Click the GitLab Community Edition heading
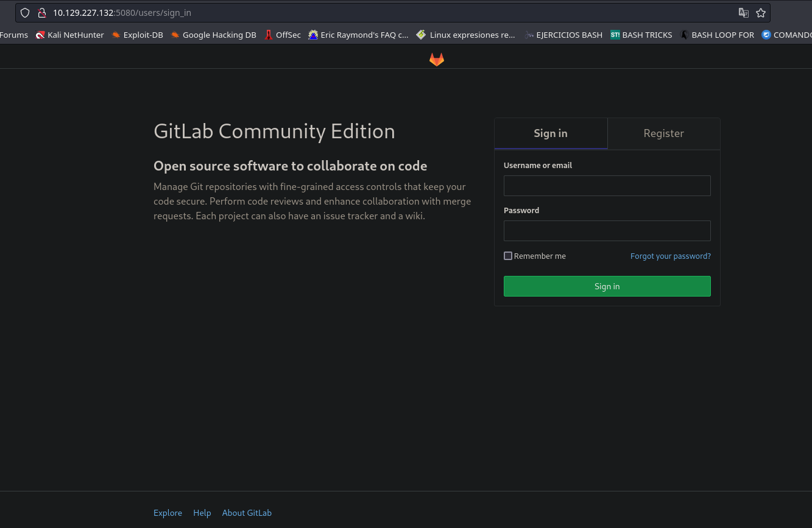The height and width of the screenshot is (528, 812). (274, 132)
